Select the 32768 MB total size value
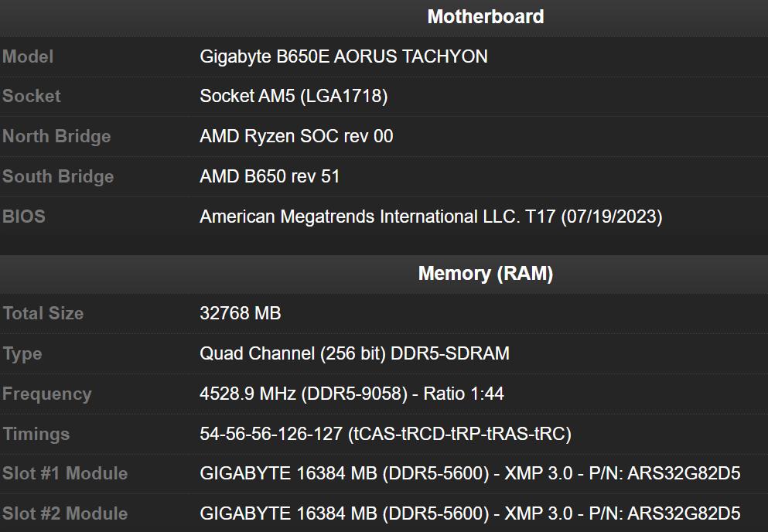Viewport: 768px width, 532px height. pyautogui.click(x=241, y=313)
